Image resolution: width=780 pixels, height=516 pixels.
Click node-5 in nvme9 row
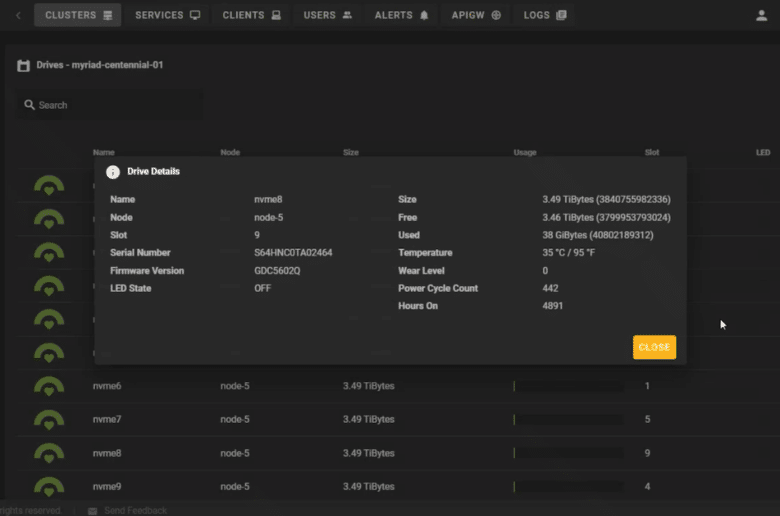click(x=235, y=487)
